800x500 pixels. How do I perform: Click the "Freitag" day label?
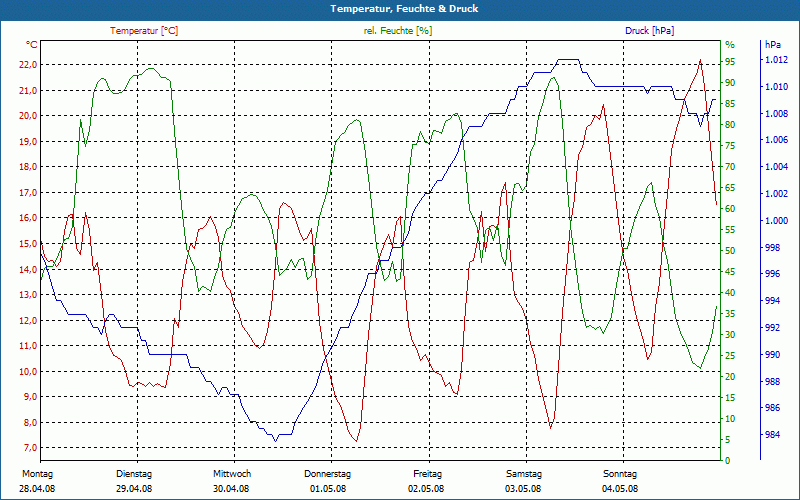point(428,474)
